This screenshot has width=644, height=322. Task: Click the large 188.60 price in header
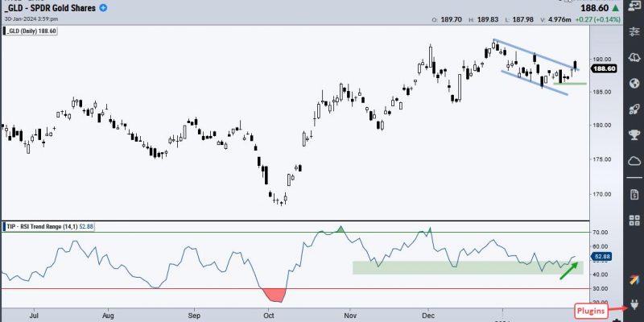(595, 8)
